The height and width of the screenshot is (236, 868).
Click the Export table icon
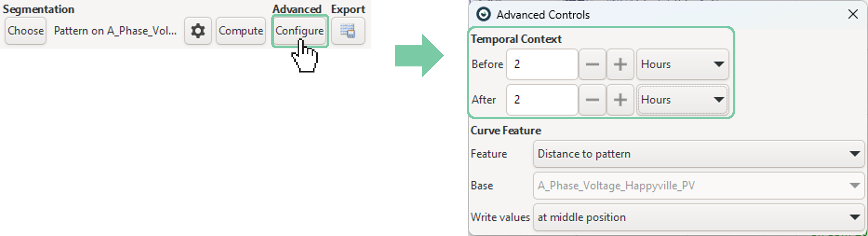(348, 31)
